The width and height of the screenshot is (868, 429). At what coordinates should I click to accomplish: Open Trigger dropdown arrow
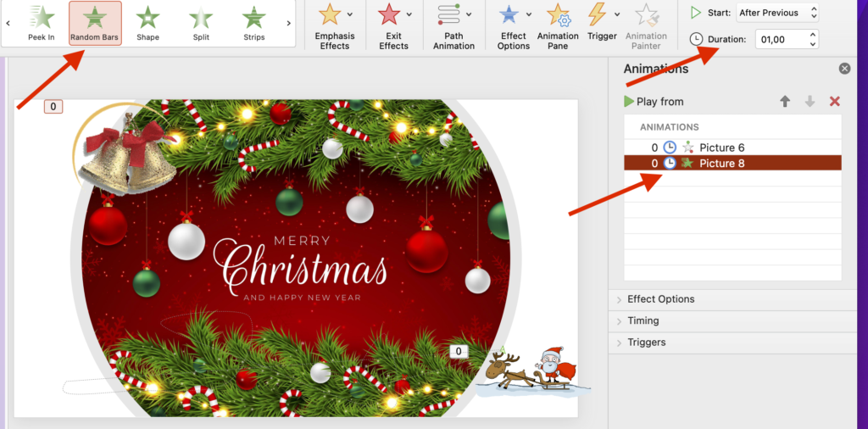pos(617,14)
